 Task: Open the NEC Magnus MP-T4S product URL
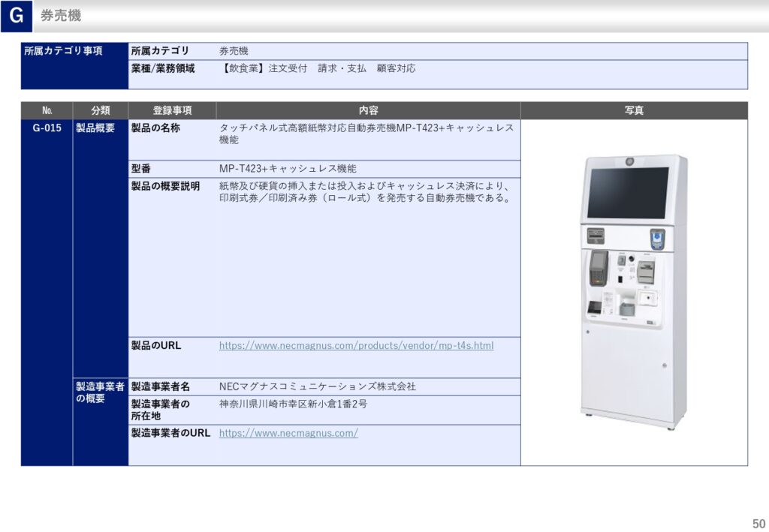tap(356, 346)
